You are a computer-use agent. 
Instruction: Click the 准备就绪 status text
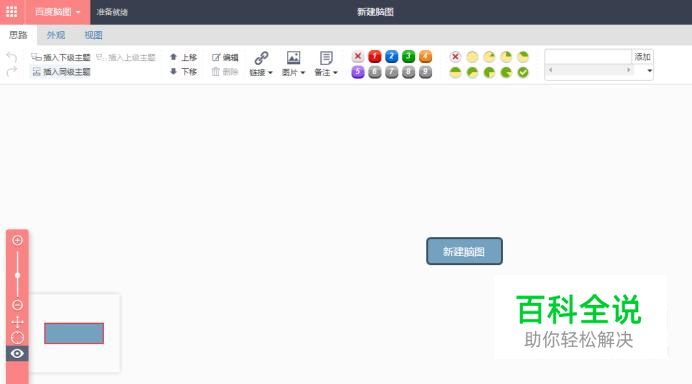point(112,12)
